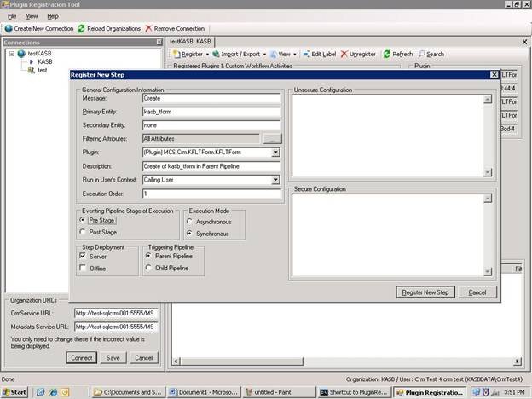Click the Remove Connection red X icon
This screenshot has height=399, width=532.
(148, 28)
